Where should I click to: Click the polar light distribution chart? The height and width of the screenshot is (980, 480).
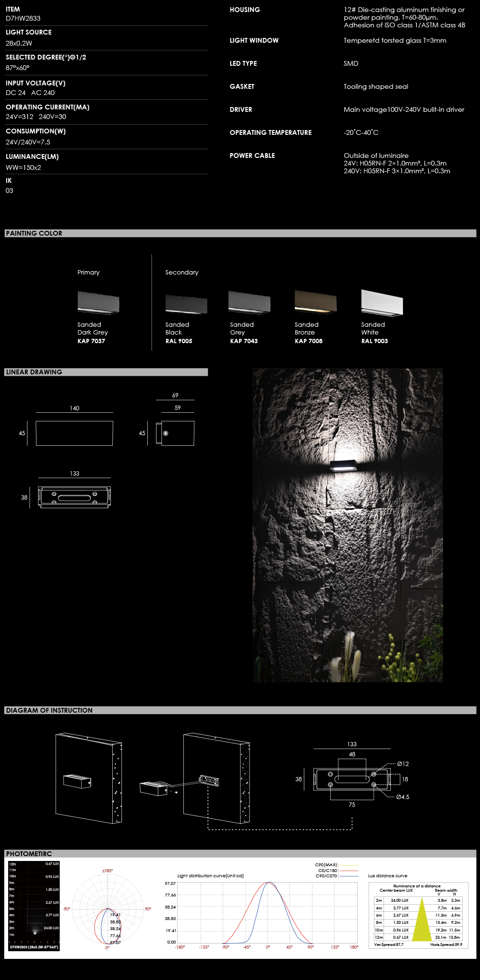coord(108,909)
